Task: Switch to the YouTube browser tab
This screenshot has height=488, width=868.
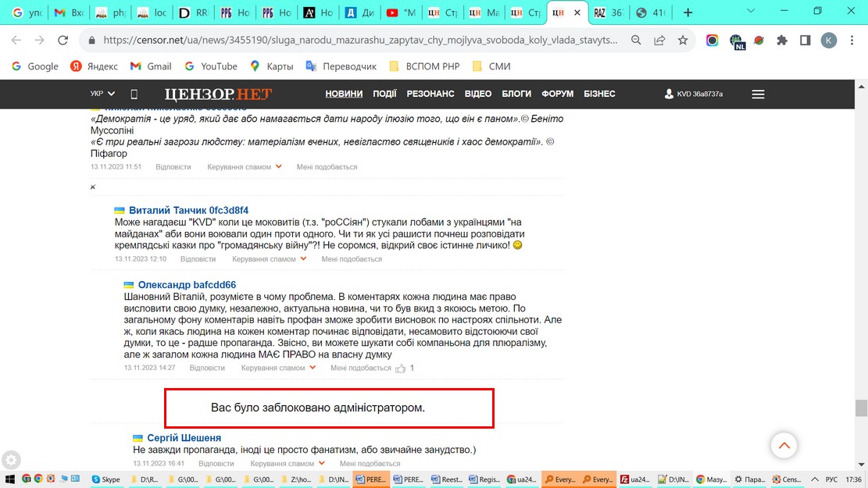Action: [x=401, y=12]
